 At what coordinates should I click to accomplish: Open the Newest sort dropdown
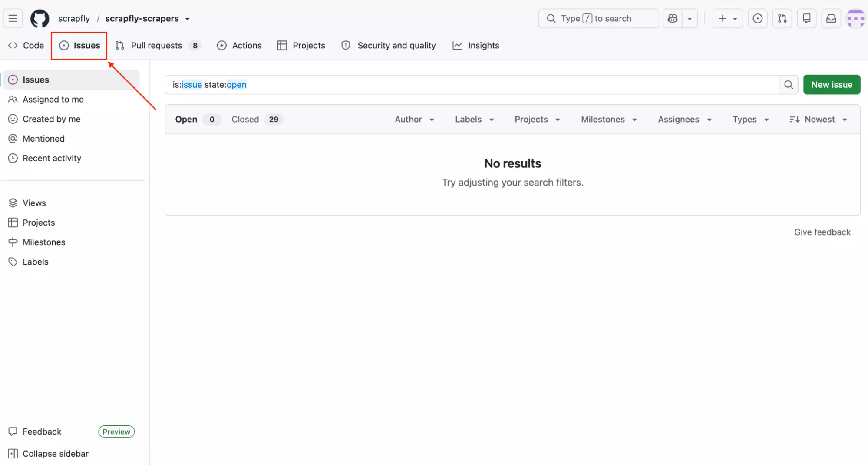818,119
